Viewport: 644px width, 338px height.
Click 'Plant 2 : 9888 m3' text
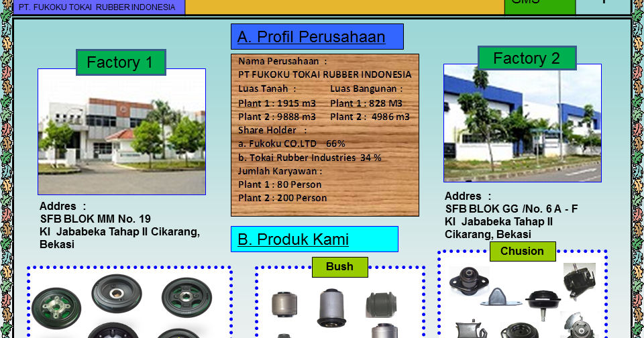(277, 117)
